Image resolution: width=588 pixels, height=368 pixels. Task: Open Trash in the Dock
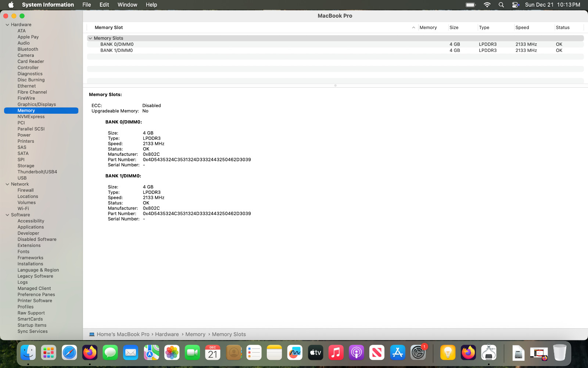point(560,353)
